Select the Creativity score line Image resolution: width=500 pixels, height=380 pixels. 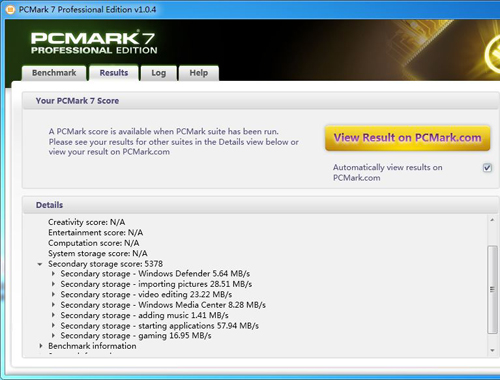click(x=87, y=222)
